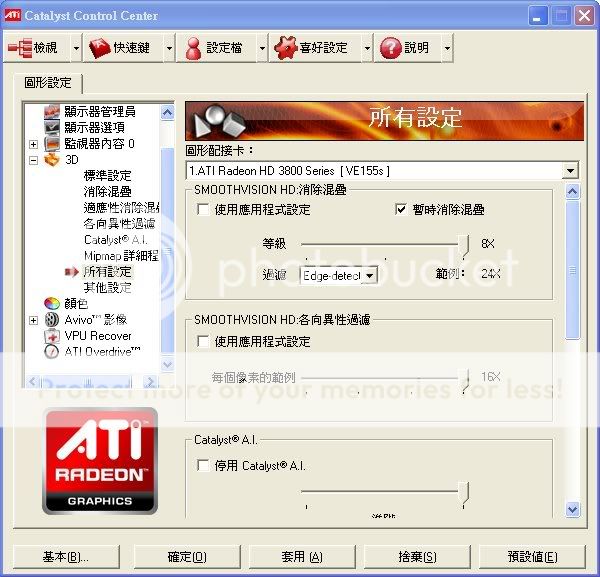This screenshot has height=577, width=600.
Task: Uncheck the 暫時消除混疊 checkbox
Action: (x=402, y=210)
